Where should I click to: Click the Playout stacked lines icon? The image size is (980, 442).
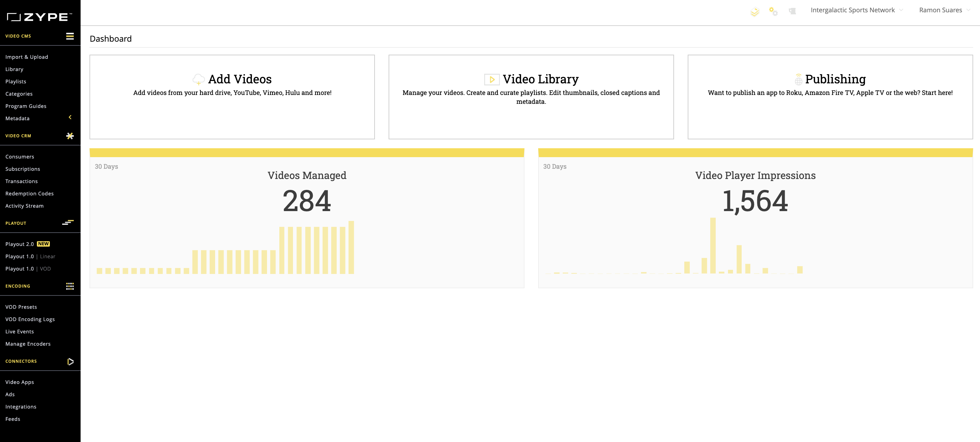click(68, 223)
